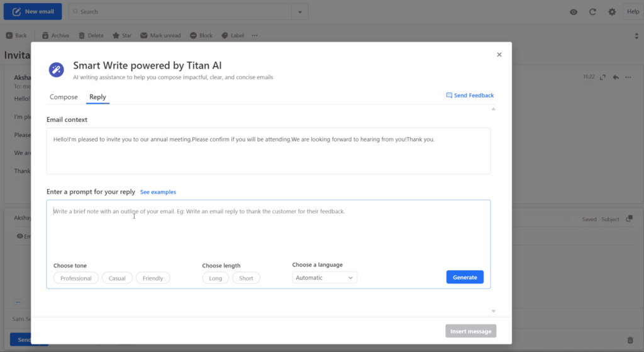Click the dialog scroll-down arrow
644x352 pixels.
pyautogui.click(x=493, y=311)
